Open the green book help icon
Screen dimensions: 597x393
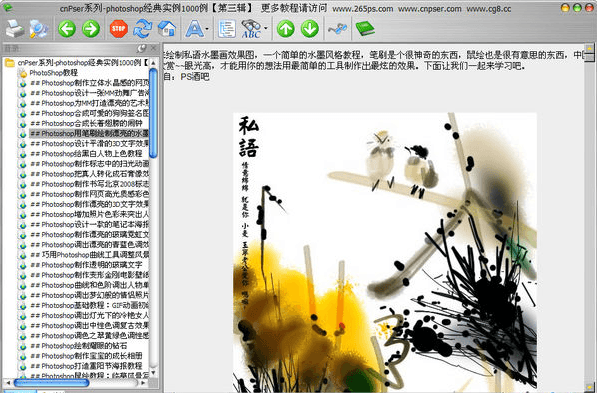(365, 29)
